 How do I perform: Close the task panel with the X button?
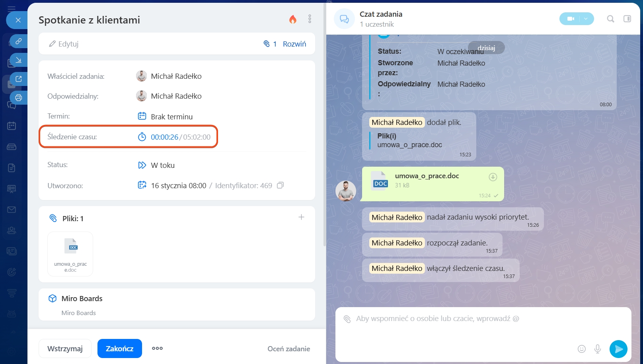tap(18, 20)
